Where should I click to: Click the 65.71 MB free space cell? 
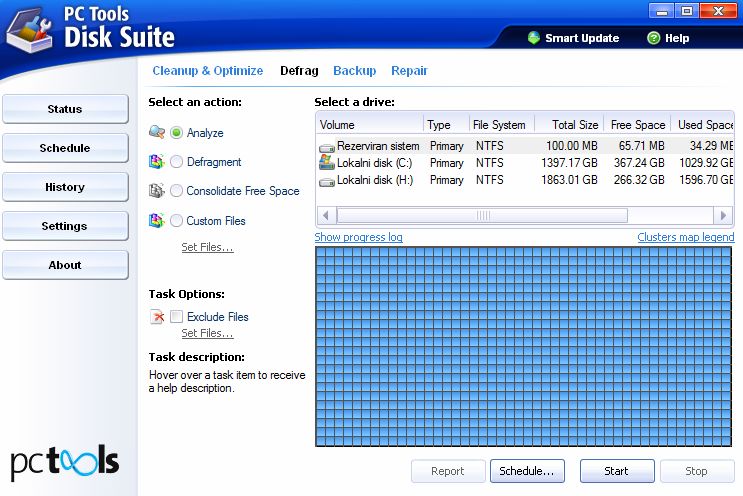point(642,145)
